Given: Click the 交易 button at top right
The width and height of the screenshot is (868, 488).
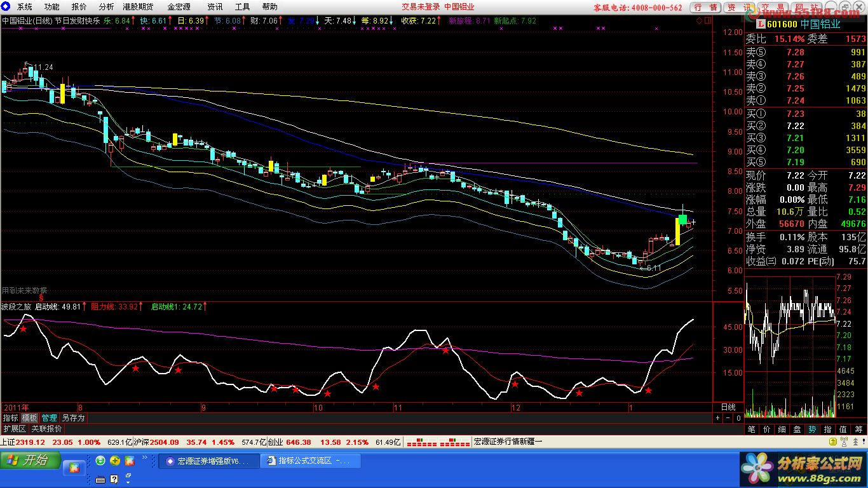Looking at the screenshot, I should pyautogui.click(x=773, y=8).
